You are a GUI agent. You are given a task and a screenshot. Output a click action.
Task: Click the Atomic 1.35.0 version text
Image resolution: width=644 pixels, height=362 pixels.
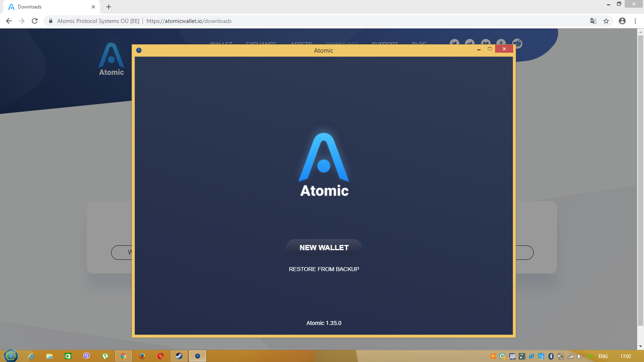click(x=324, y=323)
